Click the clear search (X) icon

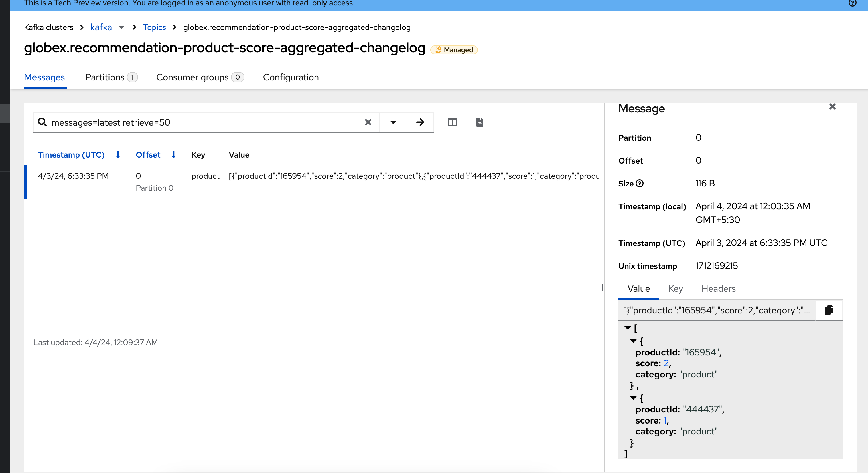[x=368, y=122]
